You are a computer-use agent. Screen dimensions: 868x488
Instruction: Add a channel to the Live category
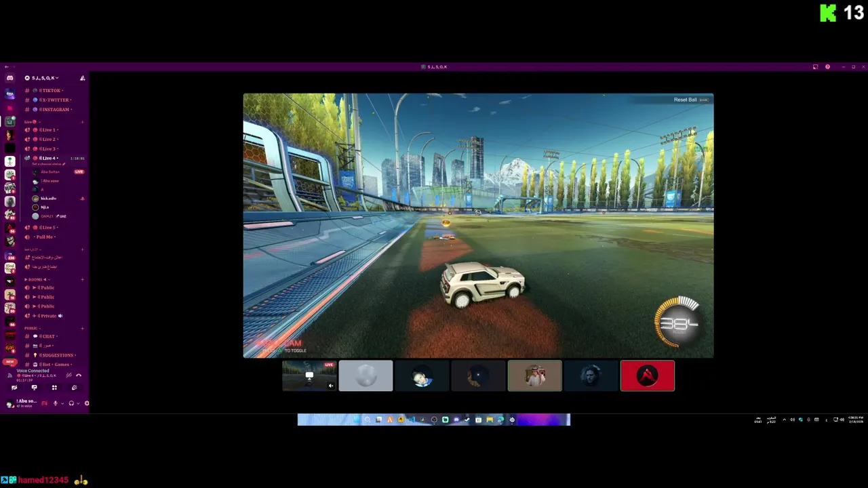tap(83, 122)
